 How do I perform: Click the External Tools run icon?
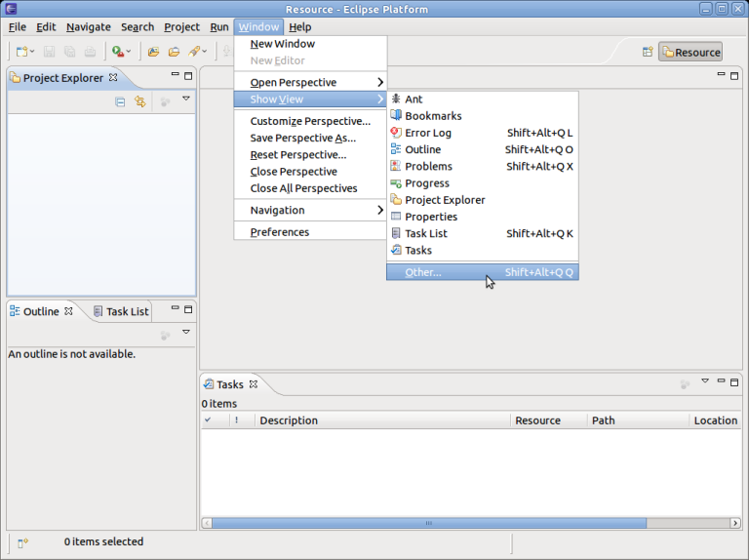tap(118, 52)
